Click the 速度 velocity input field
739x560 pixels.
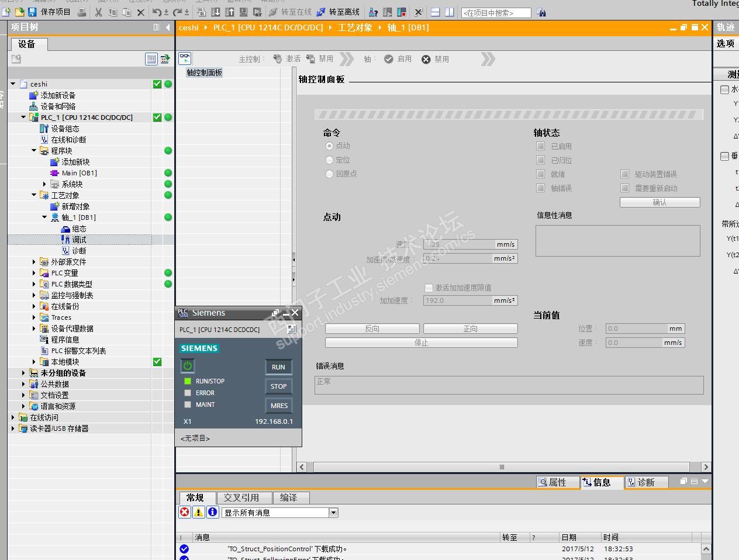(x=459, y=244)
